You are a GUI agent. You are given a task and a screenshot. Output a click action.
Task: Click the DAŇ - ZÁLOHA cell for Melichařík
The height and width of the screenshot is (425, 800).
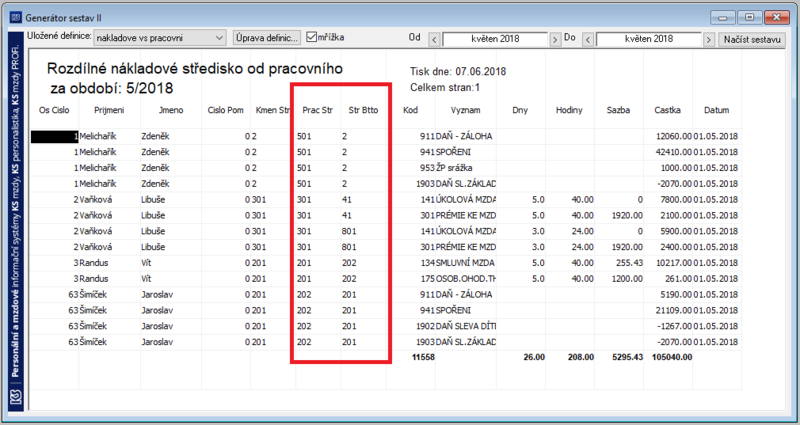point(464,137)
